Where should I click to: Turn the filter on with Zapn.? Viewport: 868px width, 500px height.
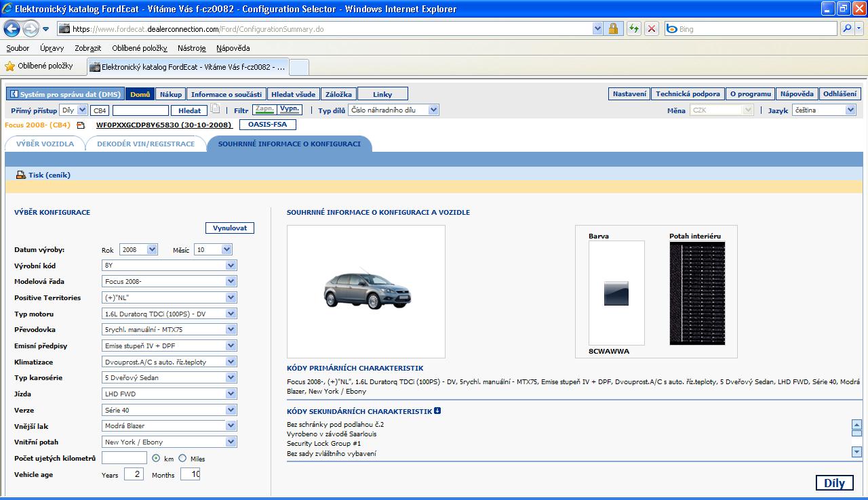tap(264, 109)
